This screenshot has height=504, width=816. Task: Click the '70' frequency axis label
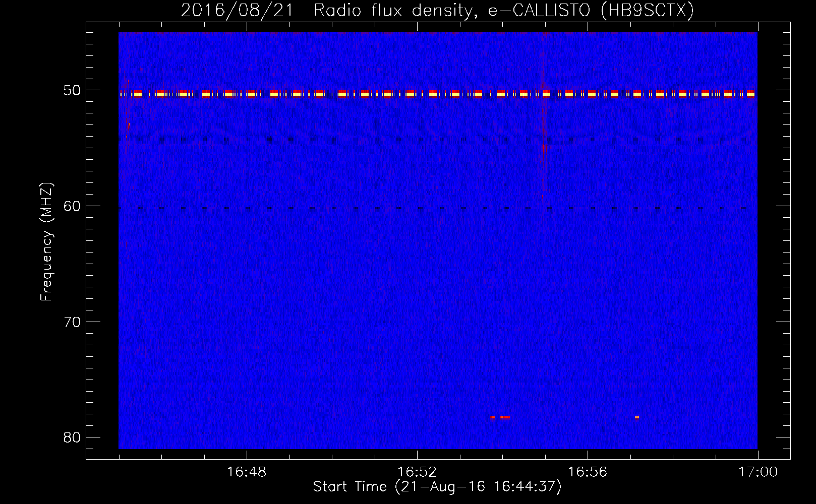click(72, 322)
